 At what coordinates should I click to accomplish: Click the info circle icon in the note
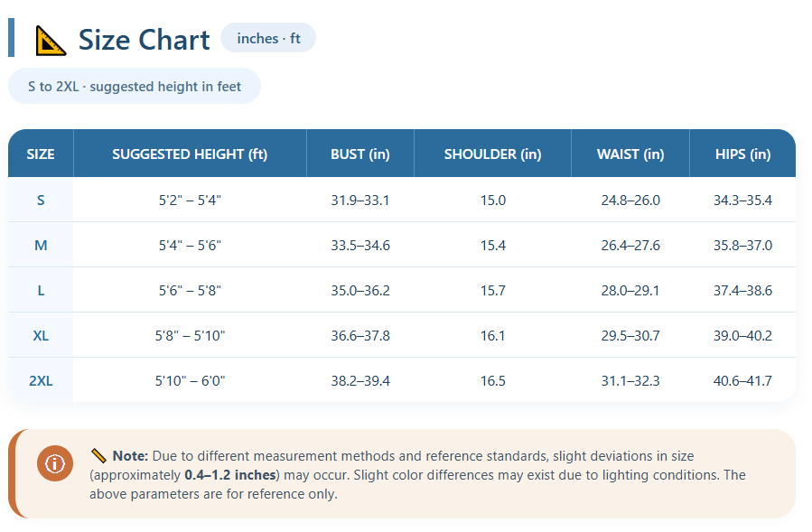(x=55, y=463)
